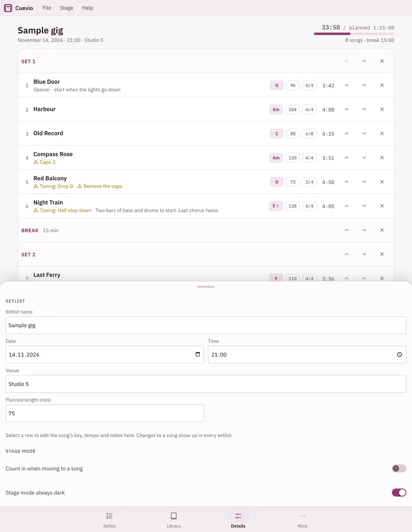The height and width of the screenshot is (532, 412).
Task: Click the Em key badge on Harbour
Action: [x=276, y=110]
